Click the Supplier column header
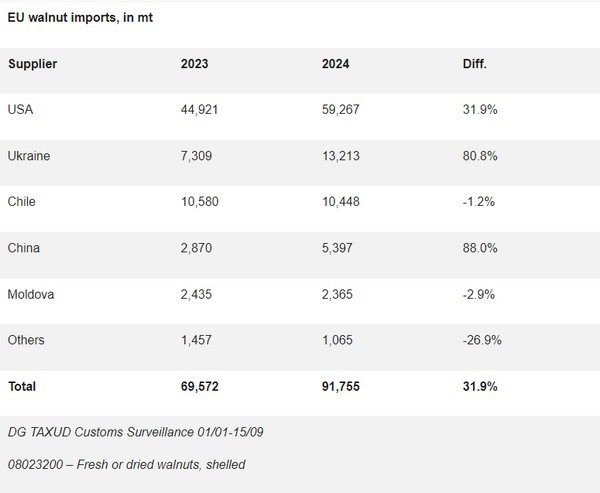 tap(32, 64)
